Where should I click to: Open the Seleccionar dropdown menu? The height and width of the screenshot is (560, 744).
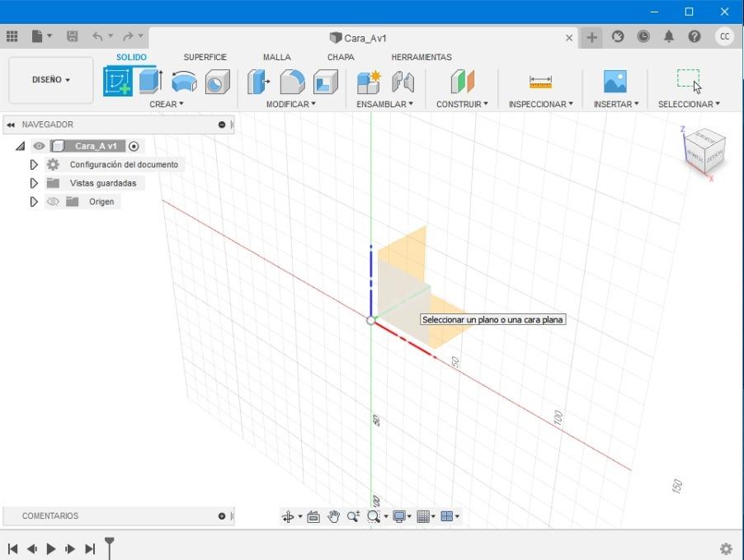coord(689,104)
